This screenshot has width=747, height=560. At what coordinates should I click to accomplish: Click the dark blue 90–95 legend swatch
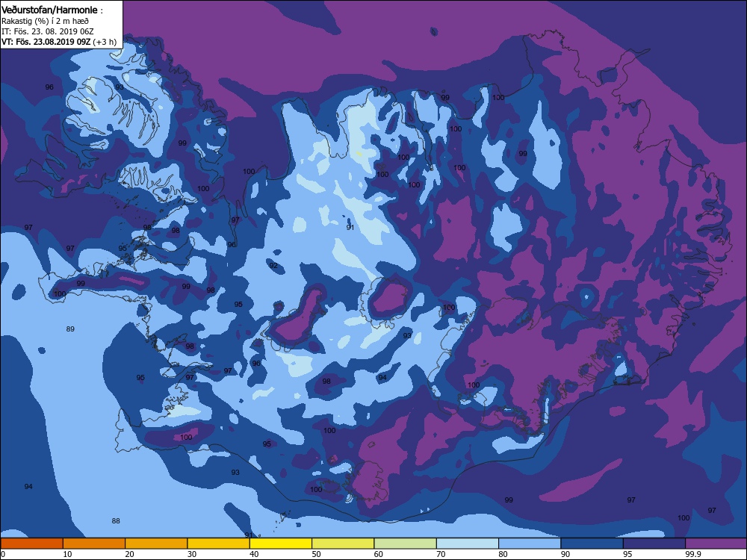[x=592, y=544]
